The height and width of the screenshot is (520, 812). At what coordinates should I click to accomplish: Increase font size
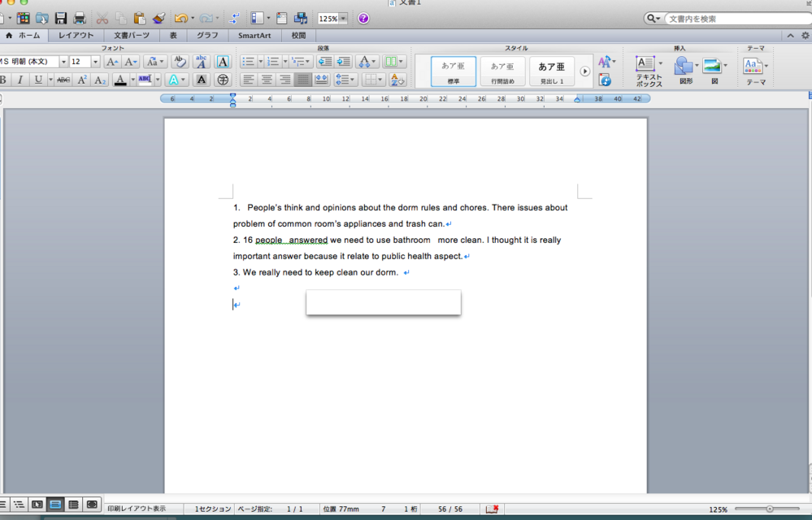pos(112,62)
